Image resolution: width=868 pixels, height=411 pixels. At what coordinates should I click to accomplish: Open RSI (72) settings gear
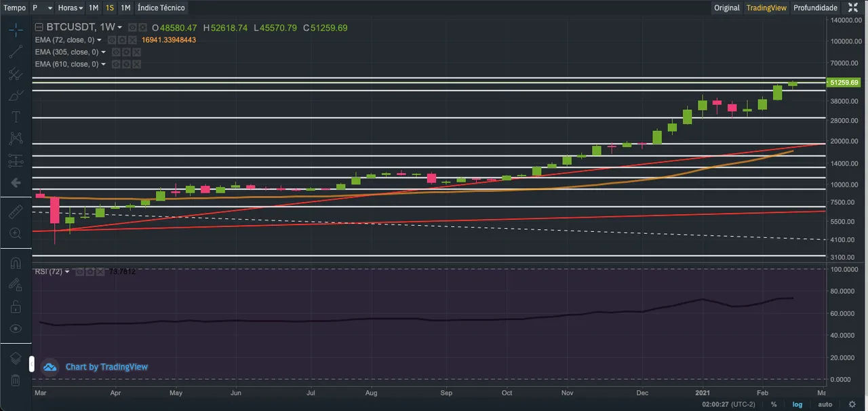pos(90,272)
